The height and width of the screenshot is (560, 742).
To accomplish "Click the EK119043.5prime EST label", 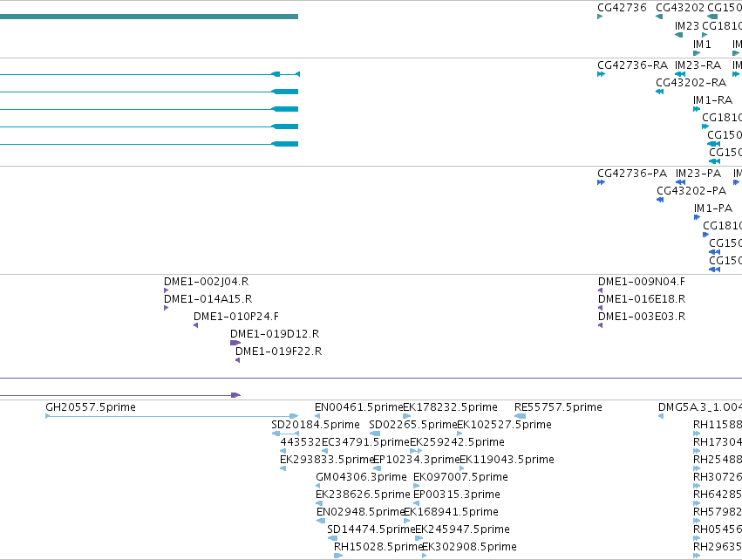I will pyautogui.click(x=507, y=460).
